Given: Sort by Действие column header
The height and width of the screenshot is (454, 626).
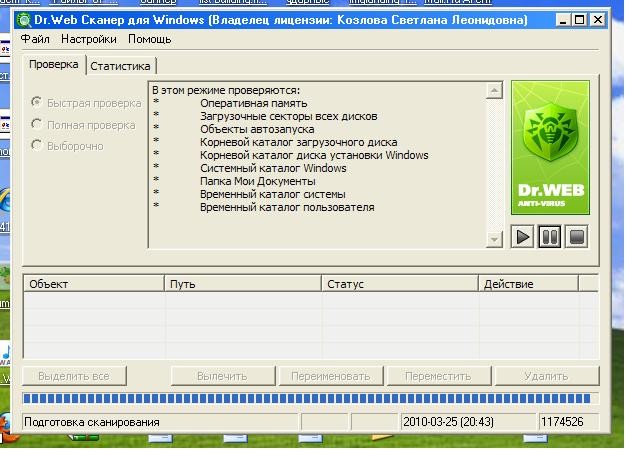Looking at the screenshot, I should pyautogui.click(x=529, y=284).
